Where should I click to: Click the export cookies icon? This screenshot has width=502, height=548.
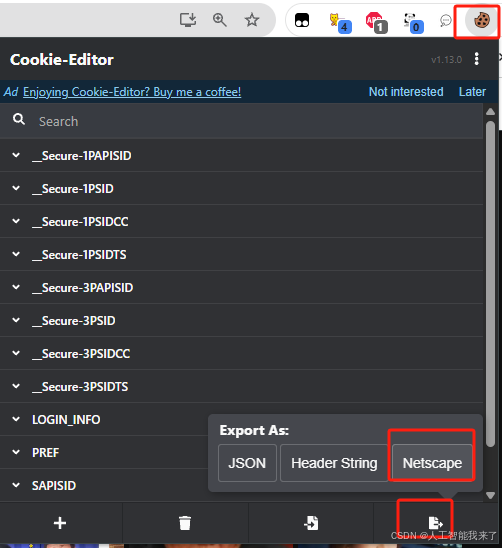point(436,523)
